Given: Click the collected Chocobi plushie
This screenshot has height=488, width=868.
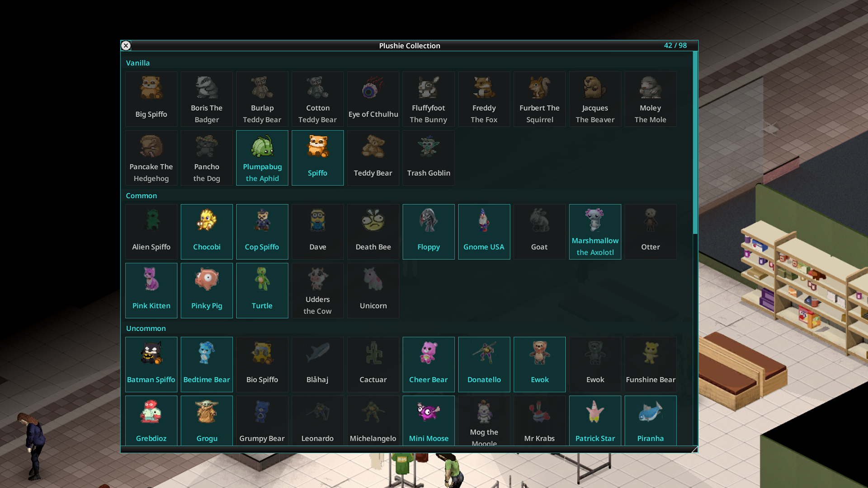Looking at the screenshot, I should click(207, 232).
